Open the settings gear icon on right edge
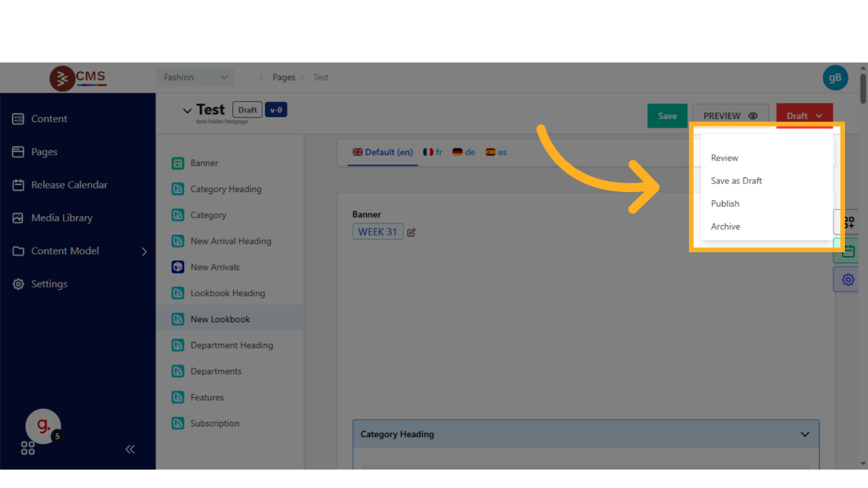The image size is (868, 488). (847, 279)
